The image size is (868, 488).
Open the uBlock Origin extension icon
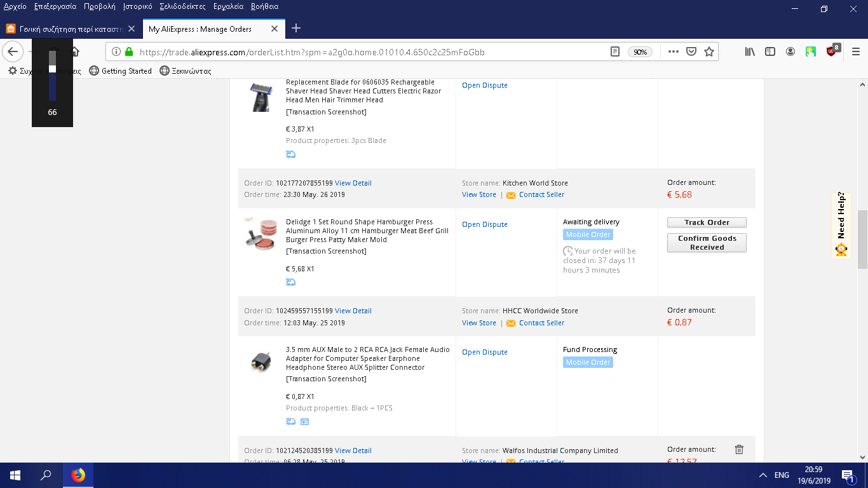832,51
